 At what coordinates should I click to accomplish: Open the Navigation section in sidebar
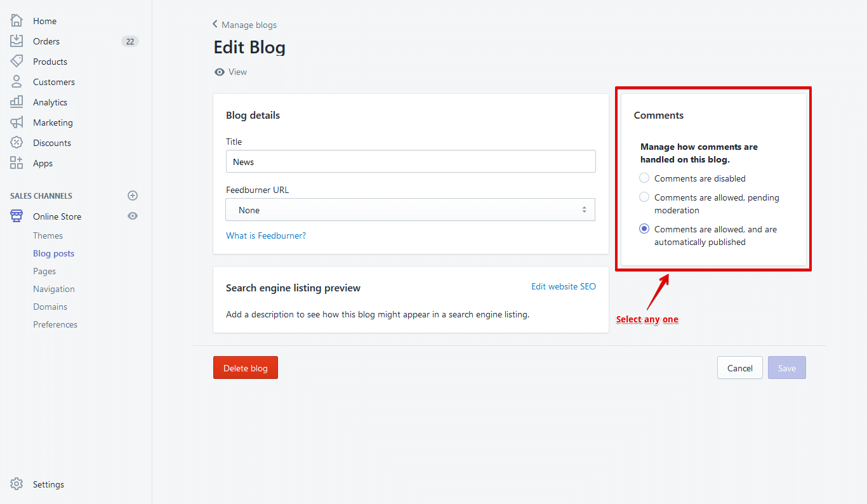tap(54, 288)
